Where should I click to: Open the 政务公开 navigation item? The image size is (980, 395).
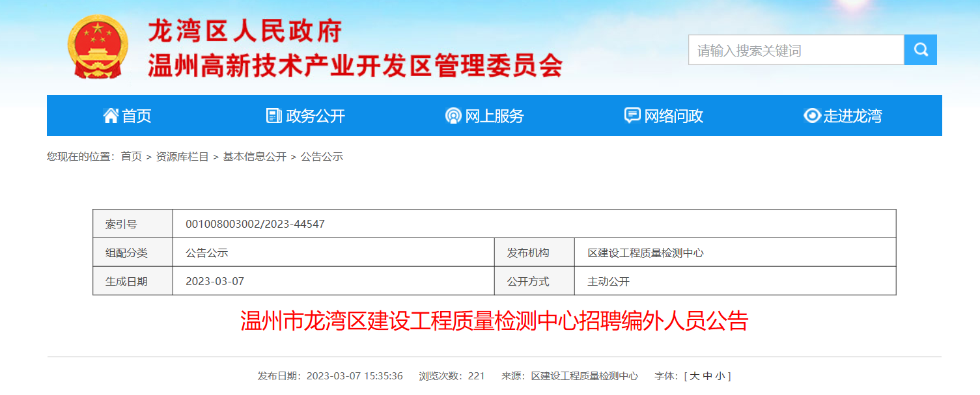pos(306,116)
